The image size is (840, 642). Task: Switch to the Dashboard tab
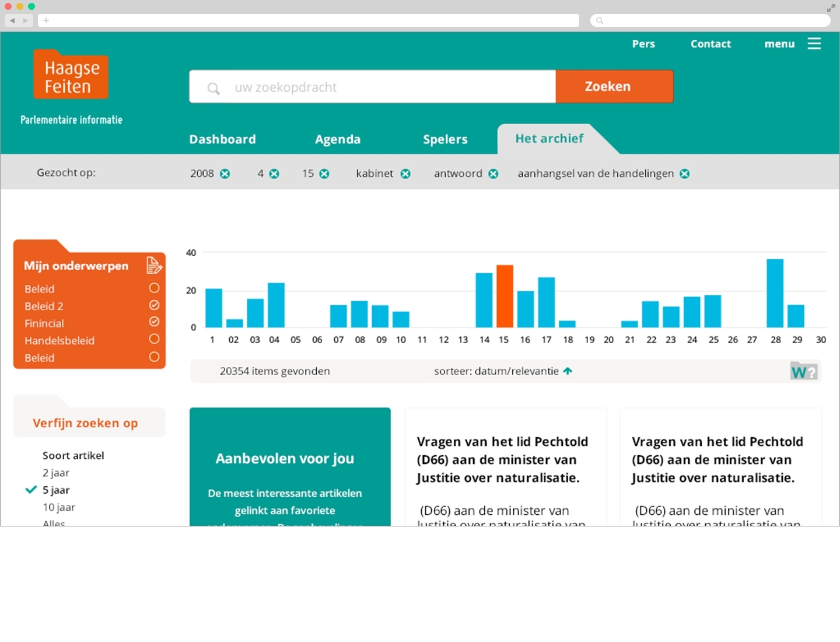pyautogui.click(x=222, y=139)
